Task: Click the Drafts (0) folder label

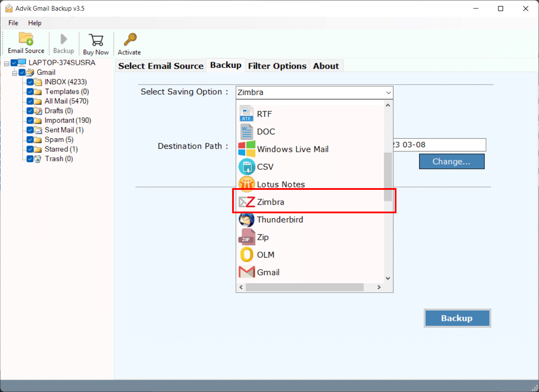Action: click(59, 111)
